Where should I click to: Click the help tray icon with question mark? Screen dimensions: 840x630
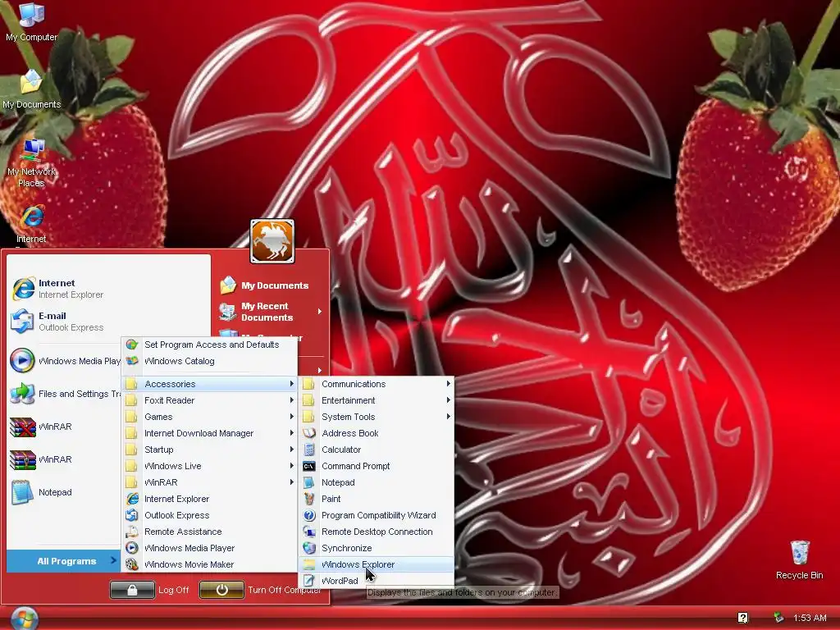(742, 618)
